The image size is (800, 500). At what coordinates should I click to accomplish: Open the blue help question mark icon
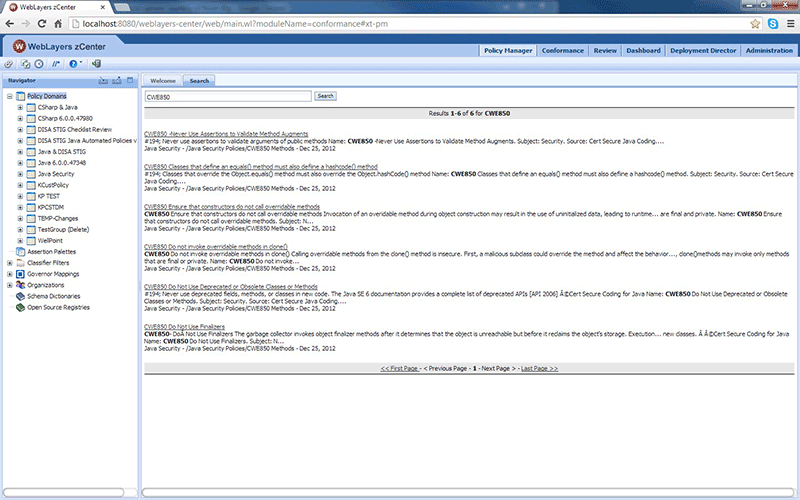tap(73, 64)
